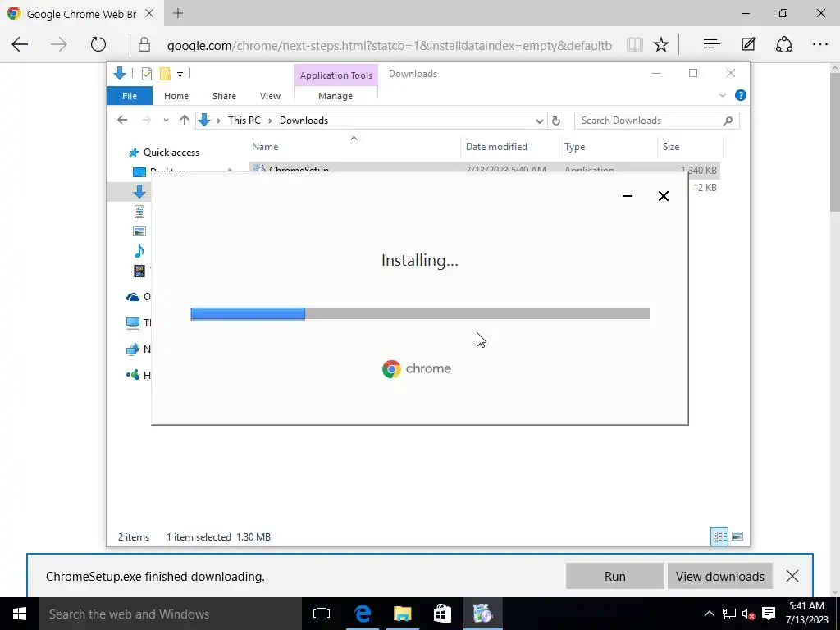Select Videos film icon in navigation pane
The image size is (840, 630).
tap(139, 271)
